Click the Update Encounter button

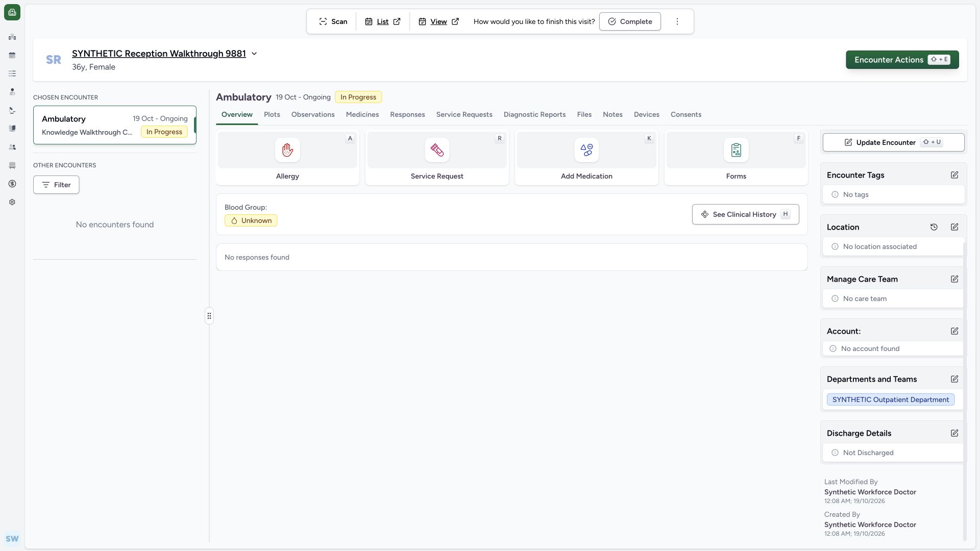tap(893, 142)
